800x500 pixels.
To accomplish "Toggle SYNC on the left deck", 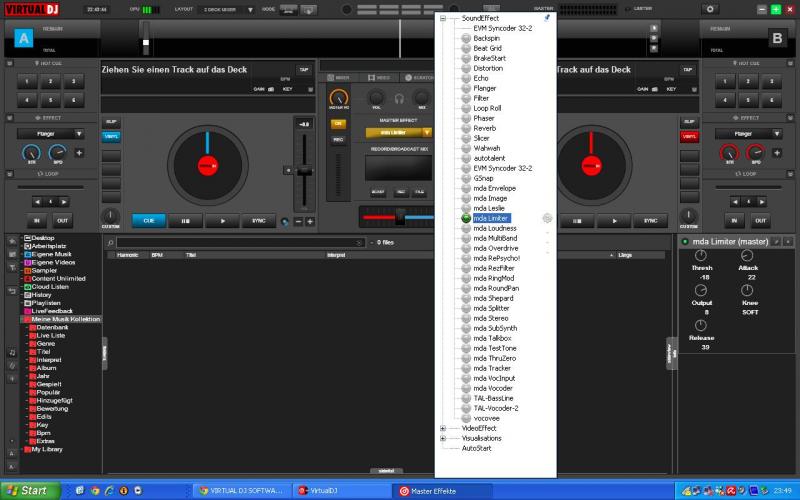I will click(259, 221).
